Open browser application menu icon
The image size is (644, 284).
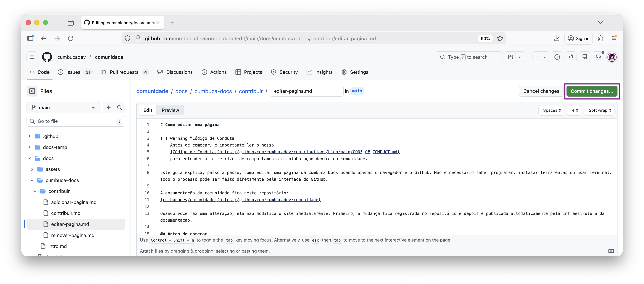pyautogui.click(x=614, y=38)
